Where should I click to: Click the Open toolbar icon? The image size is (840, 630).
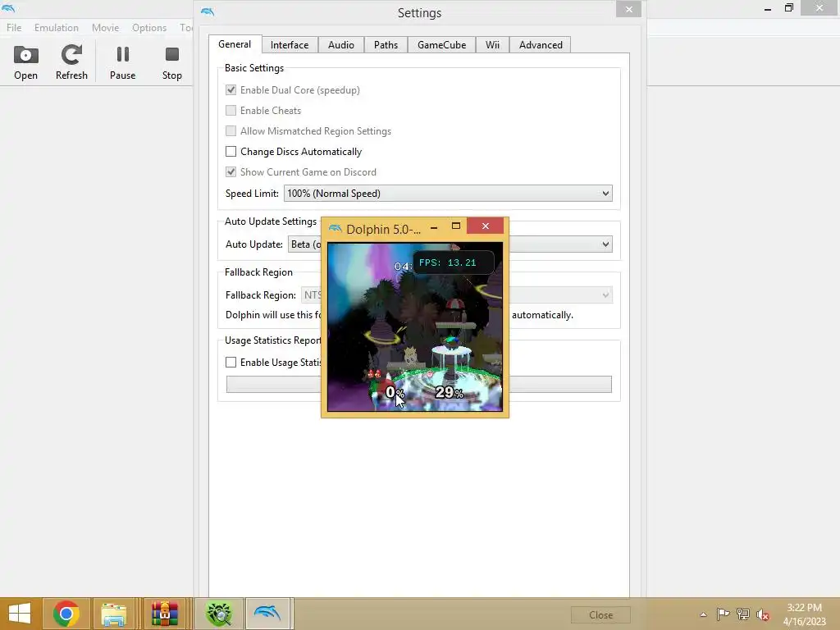25,62
